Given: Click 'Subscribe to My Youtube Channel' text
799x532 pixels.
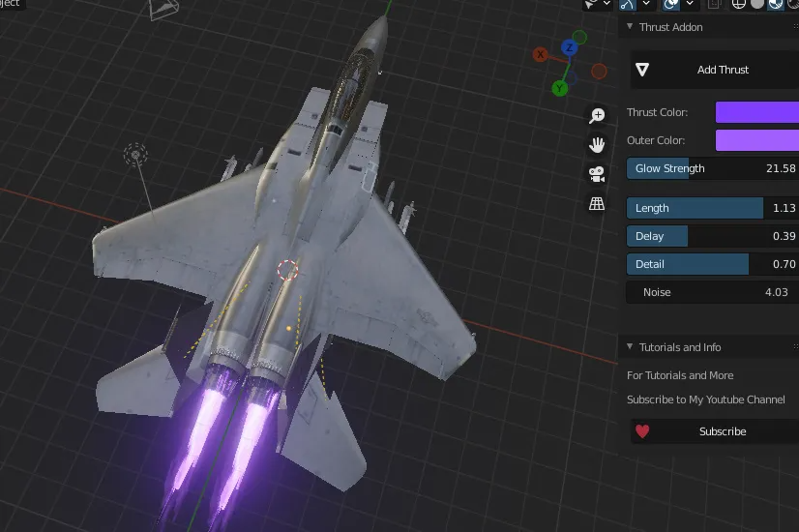Looking at the screenshot, I should coord(706,400).
